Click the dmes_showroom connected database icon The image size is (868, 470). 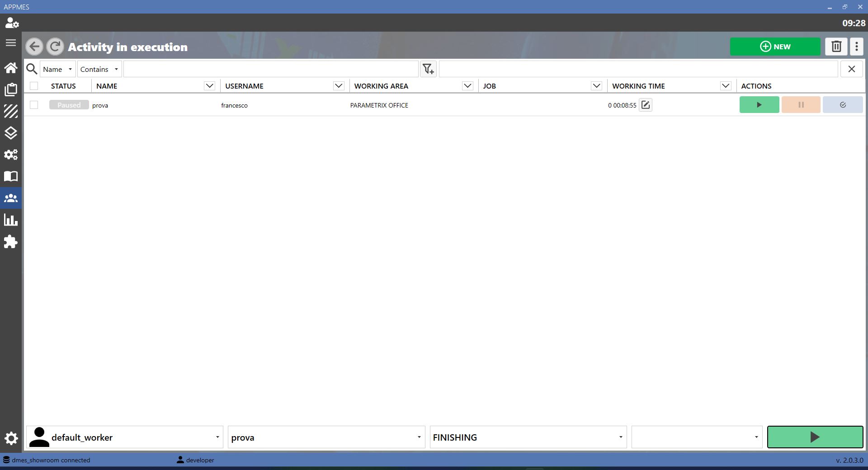click(6, 460)
